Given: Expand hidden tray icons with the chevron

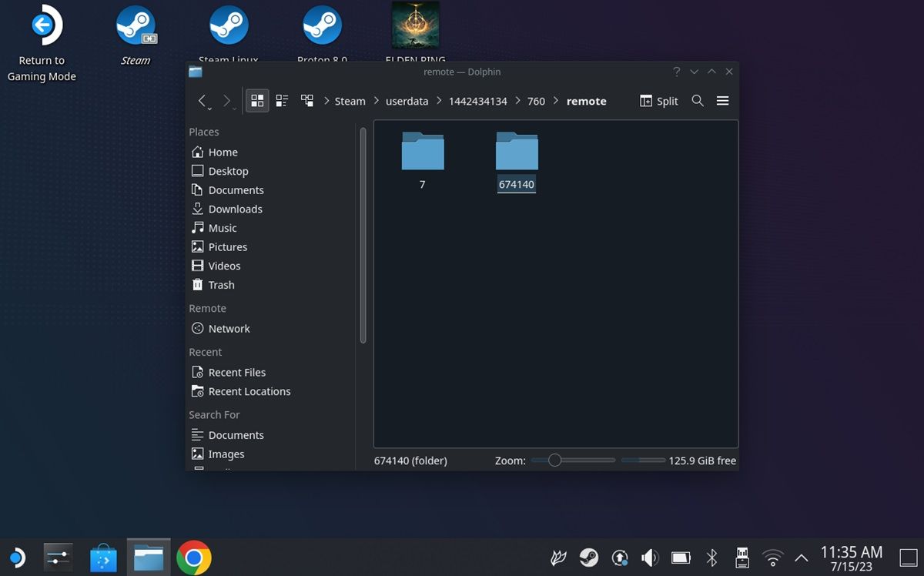Looking at the screenshot, I should (801, 557).
